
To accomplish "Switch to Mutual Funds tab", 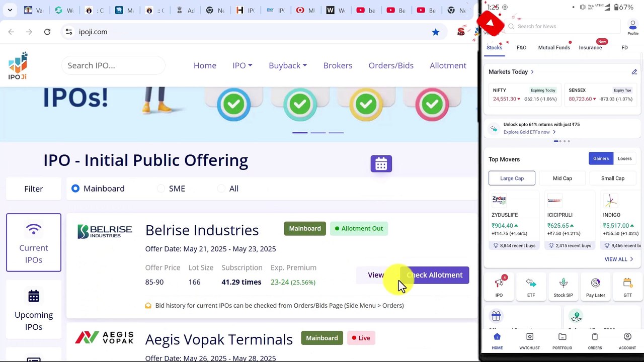I will pyautogui.click(x=554, y=48).
